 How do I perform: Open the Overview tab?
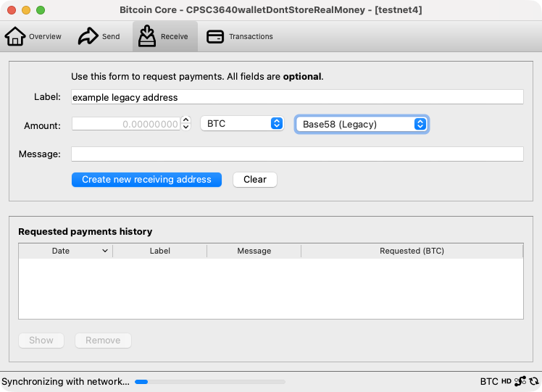[33, 36]
